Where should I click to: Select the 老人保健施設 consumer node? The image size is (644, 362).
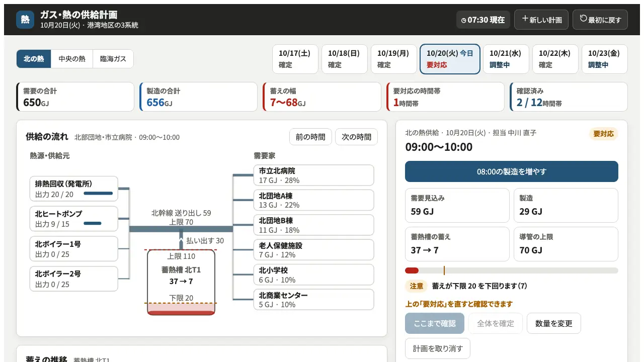click(x=313, y=250)
